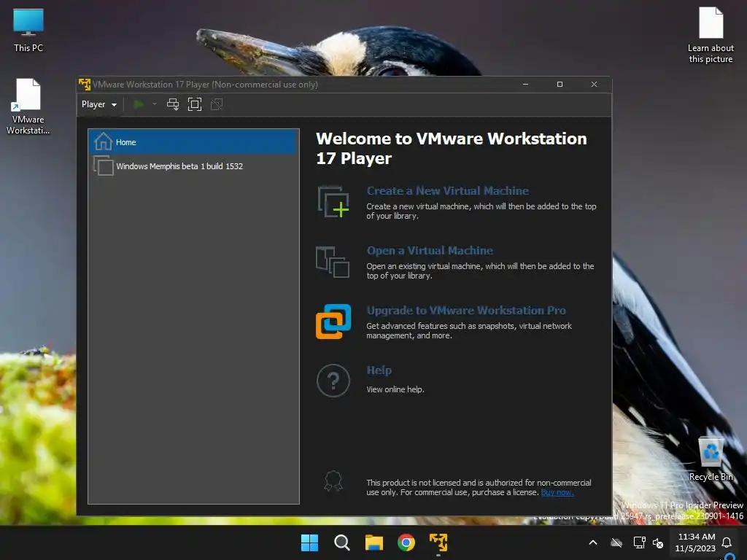747x560 pixels.
Task: Click 'View online help.' text
Action: 395,389
